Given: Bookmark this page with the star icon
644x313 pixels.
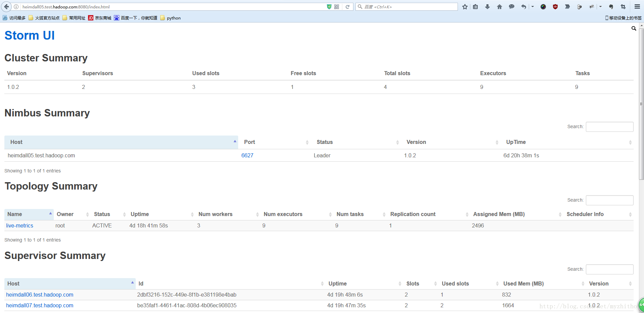Looking at the screenshot, I should click(x=465, y=7).
